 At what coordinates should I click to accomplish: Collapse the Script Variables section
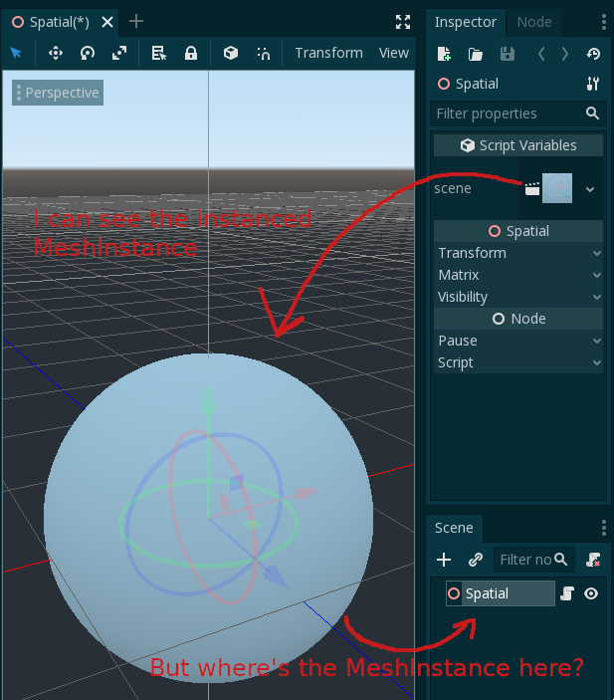point(518,145)
